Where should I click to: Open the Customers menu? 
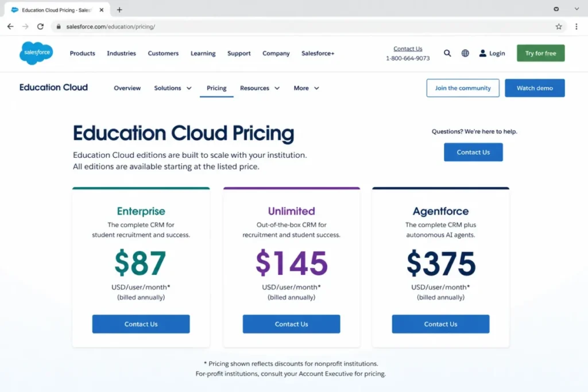tap(163, 53)
